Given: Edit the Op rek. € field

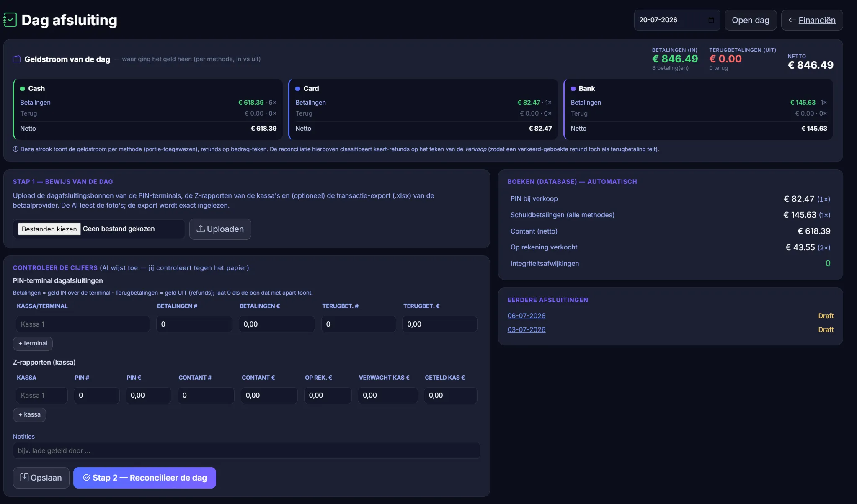Looking at the screenshot, I should [x=328, y=395].
